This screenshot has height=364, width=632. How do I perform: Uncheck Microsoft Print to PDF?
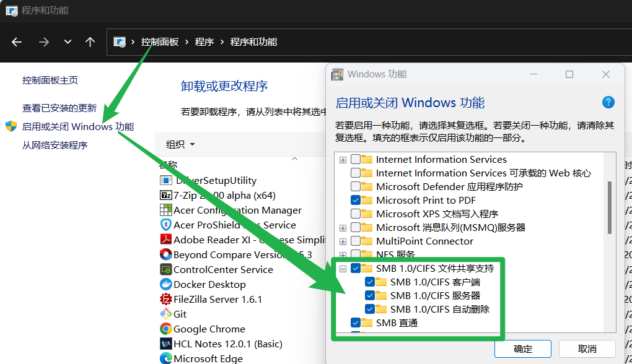coord(356,200)
